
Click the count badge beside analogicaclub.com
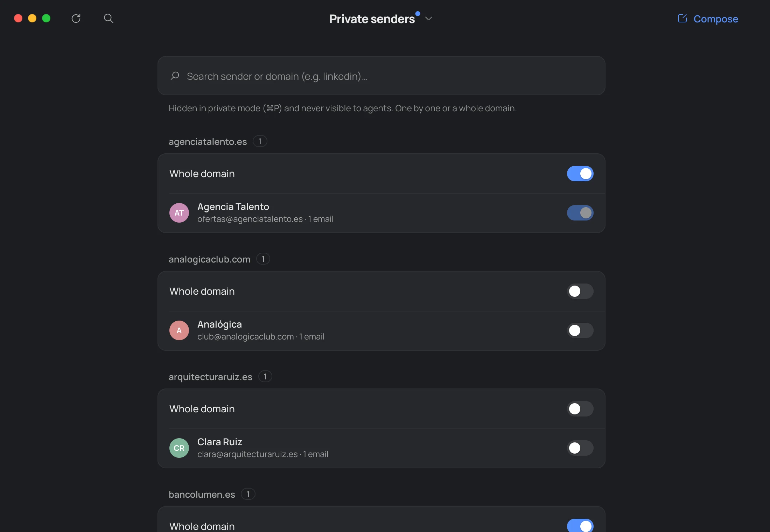[x=263, y=259]
